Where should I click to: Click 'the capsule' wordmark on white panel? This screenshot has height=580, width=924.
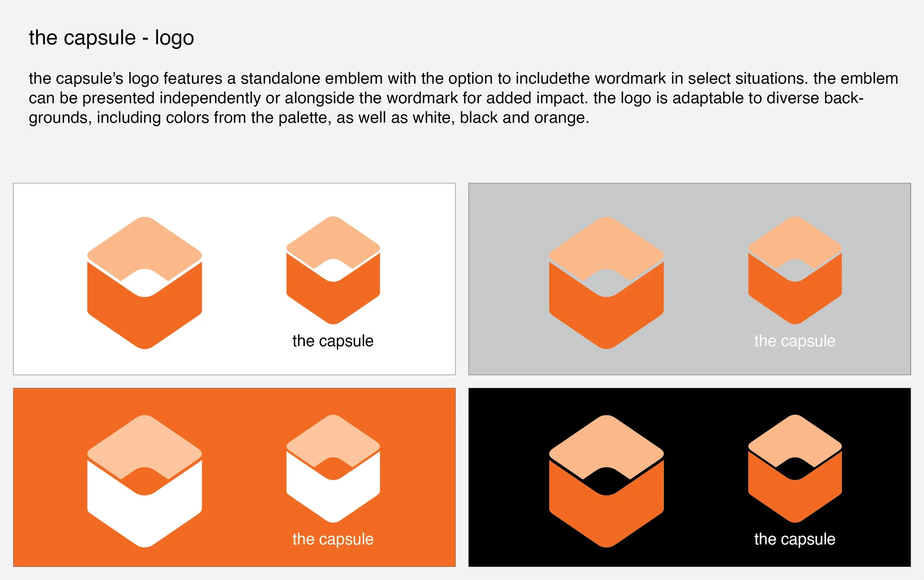pyautogui.click(x=333, y=341)
